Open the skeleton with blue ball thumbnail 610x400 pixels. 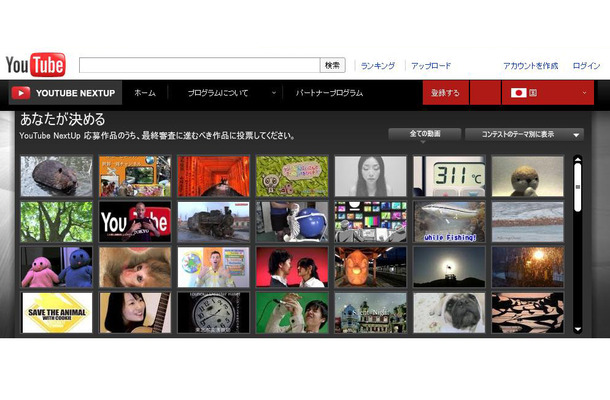click(x=292, y=222)
